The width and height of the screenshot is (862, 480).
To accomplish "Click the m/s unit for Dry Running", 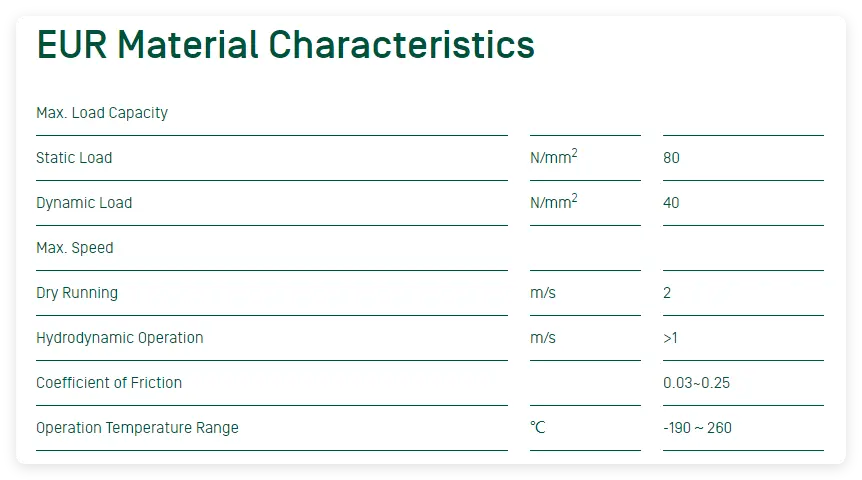I will pyautogui.click(x=543, y=293).
